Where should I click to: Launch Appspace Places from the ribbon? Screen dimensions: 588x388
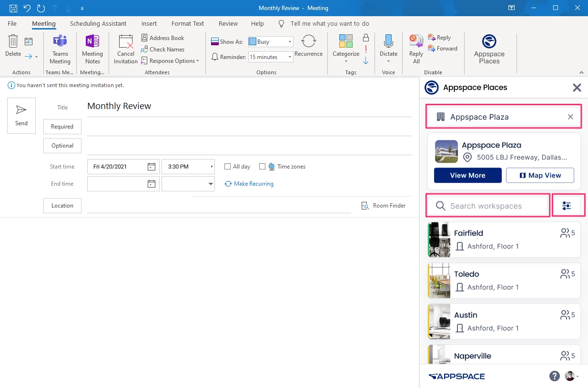tap(489, 49)
